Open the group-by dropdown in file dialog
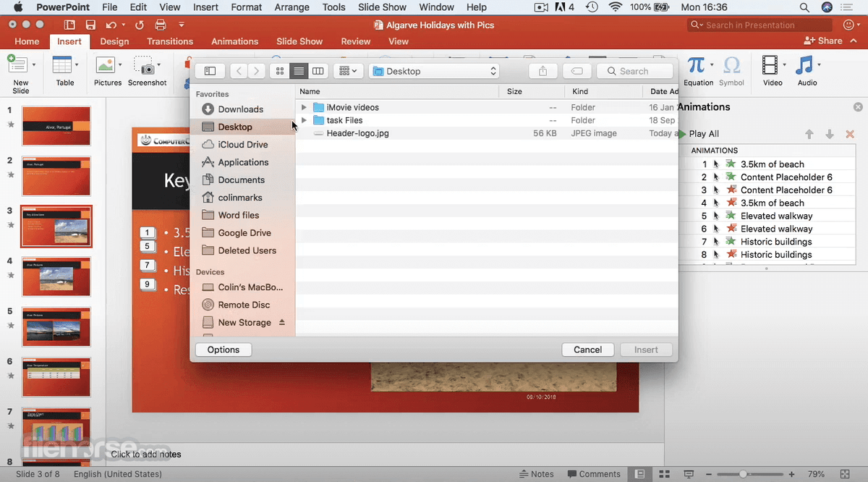Screen dimensions: 868x482 point(348,71)
